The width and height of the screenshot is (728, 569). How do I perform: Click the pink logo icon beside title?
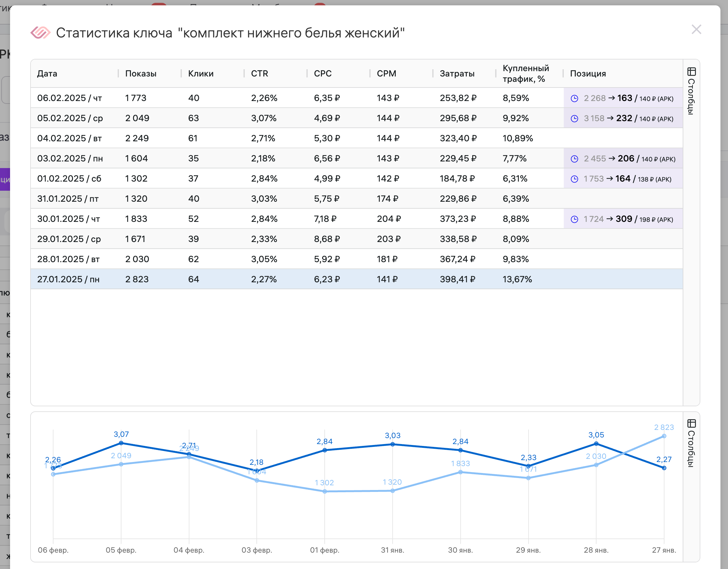click(40, 33)
